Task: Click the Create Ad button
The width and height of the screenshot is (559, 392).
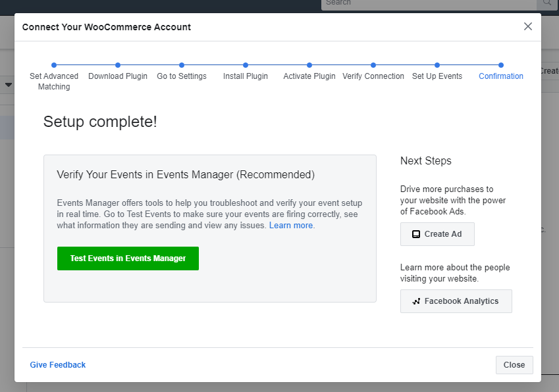Action: (x=437, y=234)
